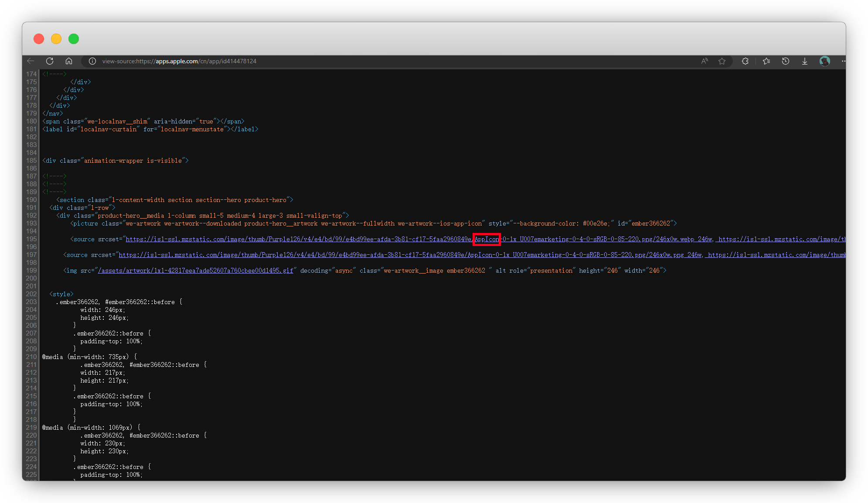Click the yellow minimize window button

(56, 39)
